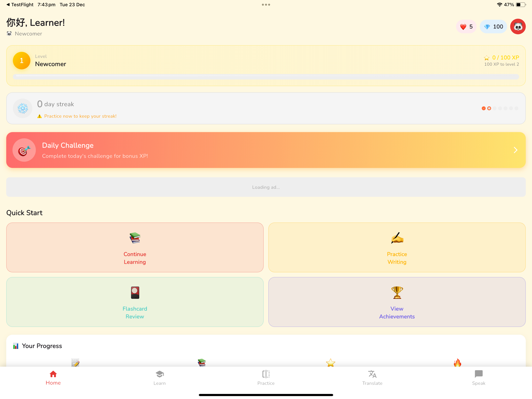The width and height of the screenshot is (532, 399).
Task: Open Daily Challenge via chevron arrow
Action: point(515,150)
